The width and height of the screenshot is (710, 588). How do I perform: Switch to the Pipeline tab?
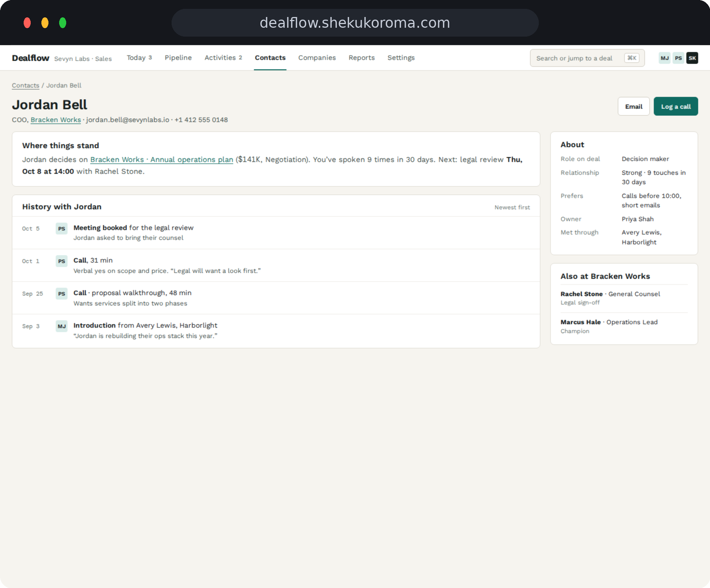(x=178, y=58)
